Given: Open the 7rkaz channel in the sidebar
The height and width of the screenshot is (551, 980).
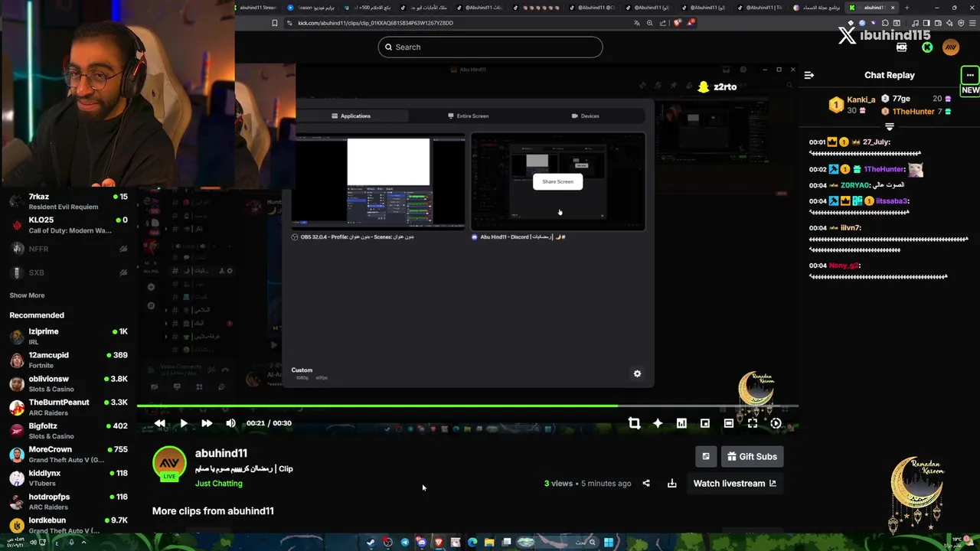Looking at the screenshot, I should (69, 201).
